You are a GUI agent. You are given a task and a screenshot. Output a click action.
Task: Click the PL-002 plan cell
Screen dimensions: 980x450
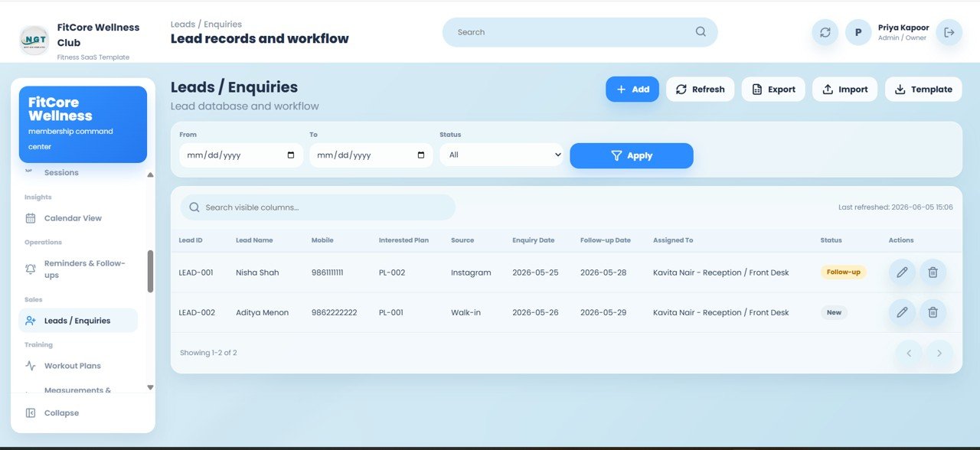(x=391, y=272)
